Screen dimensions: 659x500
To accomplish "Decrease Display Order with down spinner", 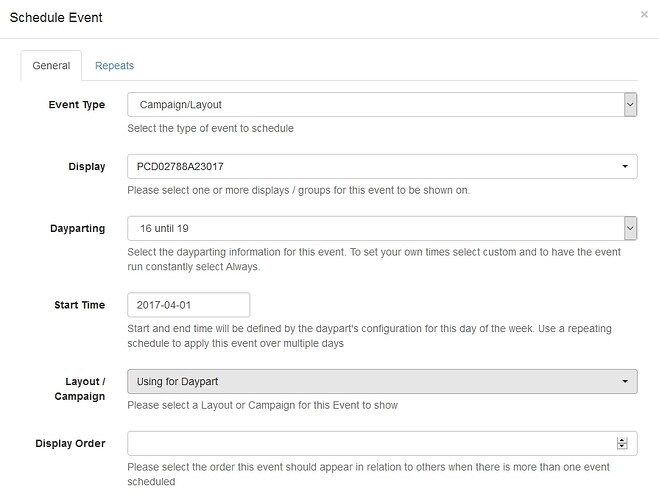I will click(x=622, y=446).
